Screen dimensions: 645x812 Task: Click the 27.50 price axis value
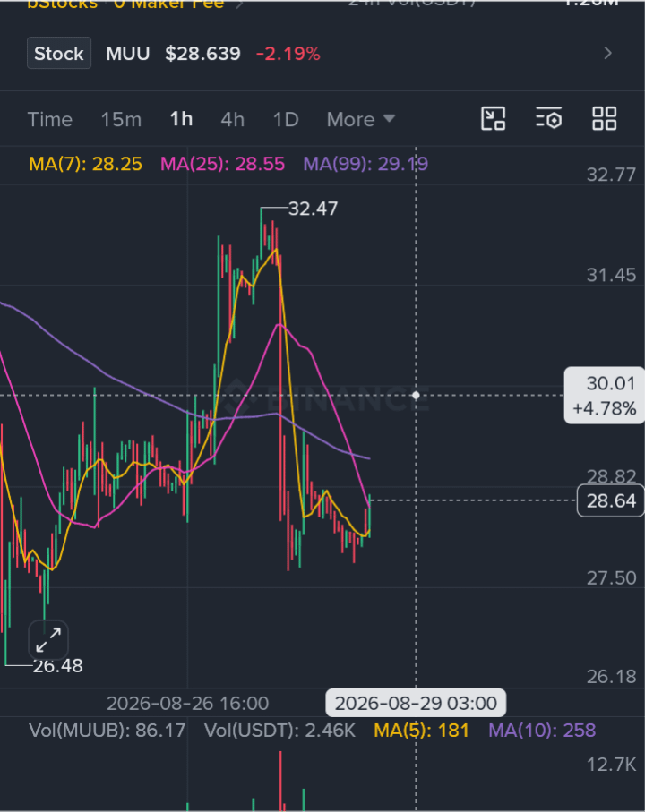point(611,578)
